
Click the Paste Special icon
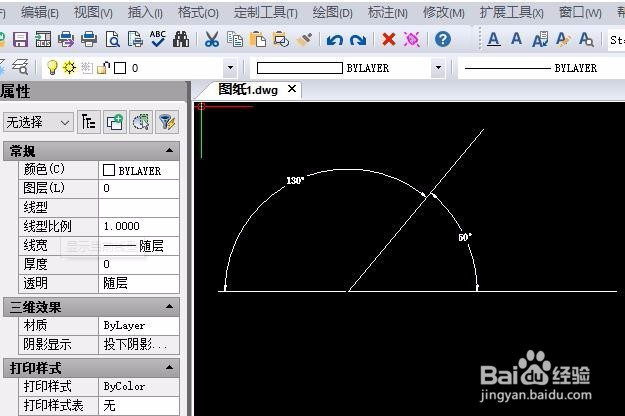(x=281, y=39)
